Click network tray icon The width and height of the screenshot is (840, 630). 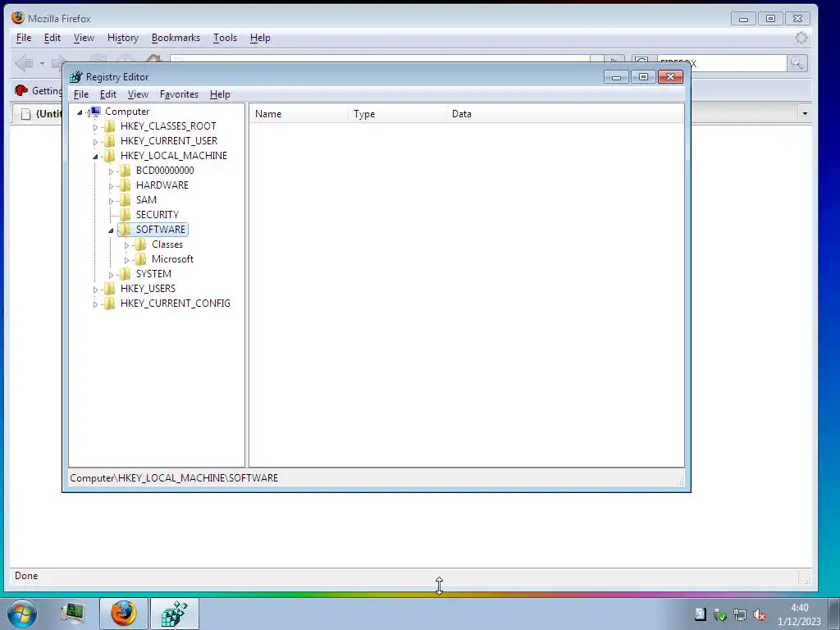[x=740, y=615]
